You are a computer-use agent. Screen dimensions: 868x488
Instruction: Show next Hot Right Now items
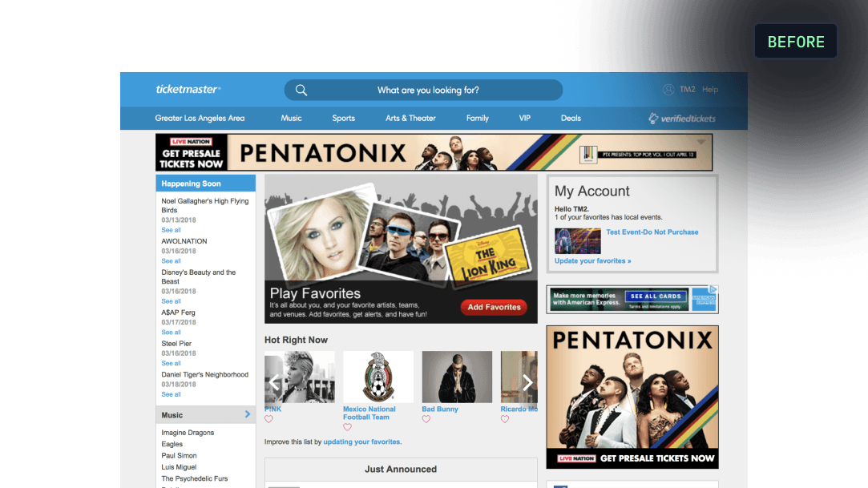click(x=527, y=381)
